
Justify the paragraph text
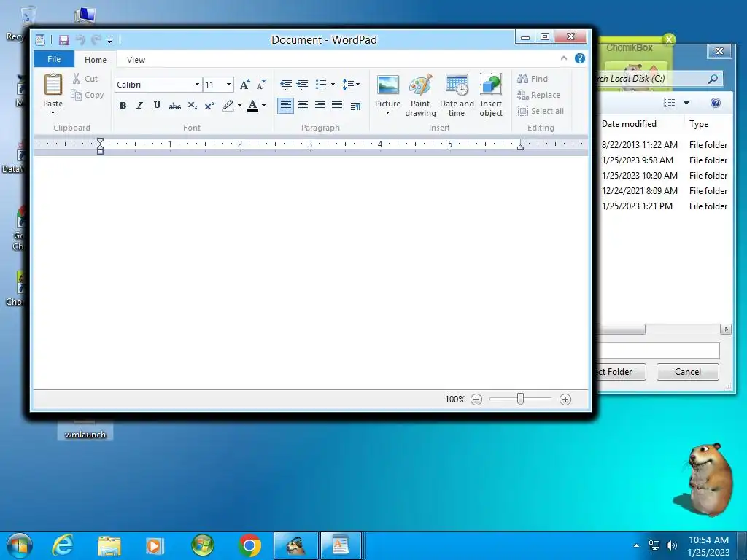337,106
